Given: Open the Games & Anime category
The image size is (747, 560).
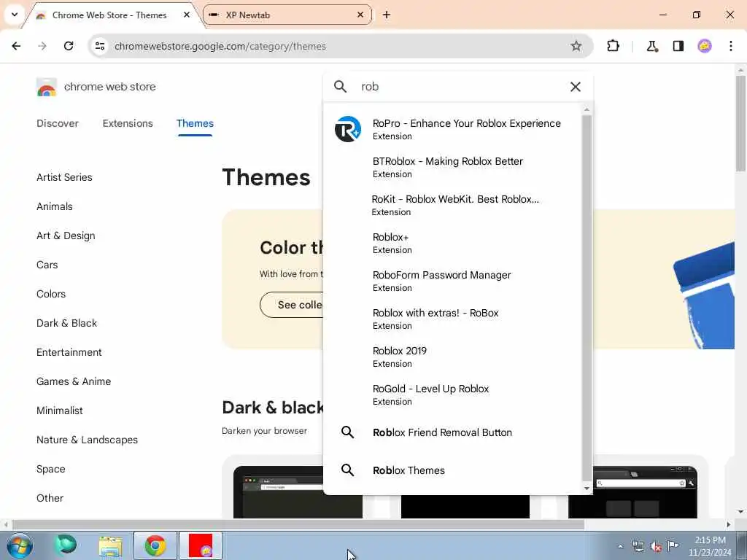Looking at the screenshot, I should pyautogui.click(x=74, y=381).
